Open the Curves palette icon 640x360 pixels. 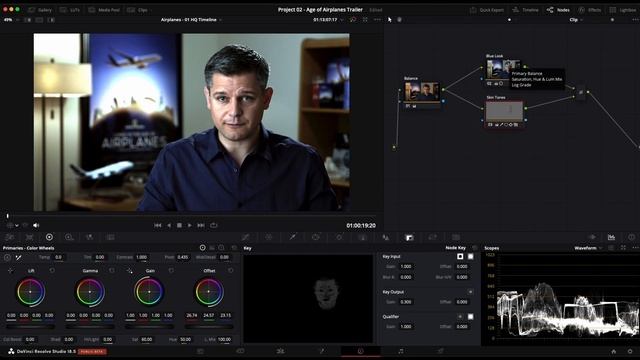[245, 237]
